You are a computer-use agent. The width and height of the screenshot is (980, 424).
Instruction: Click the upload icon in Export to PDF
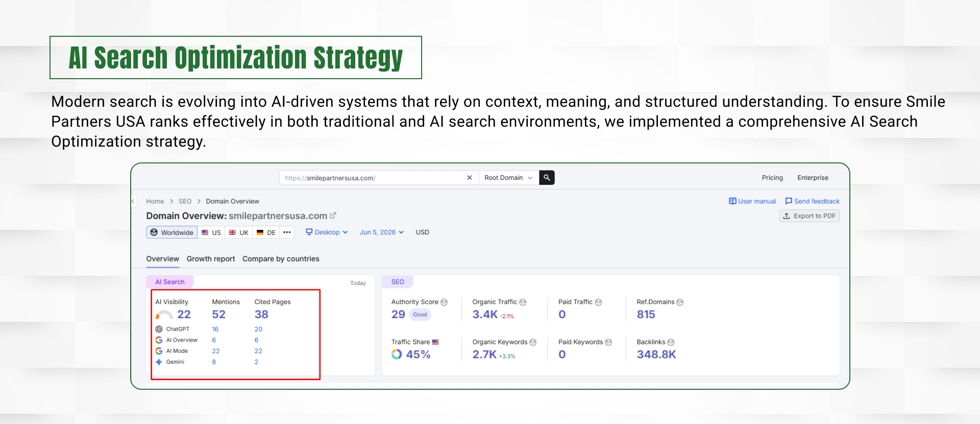787,216
